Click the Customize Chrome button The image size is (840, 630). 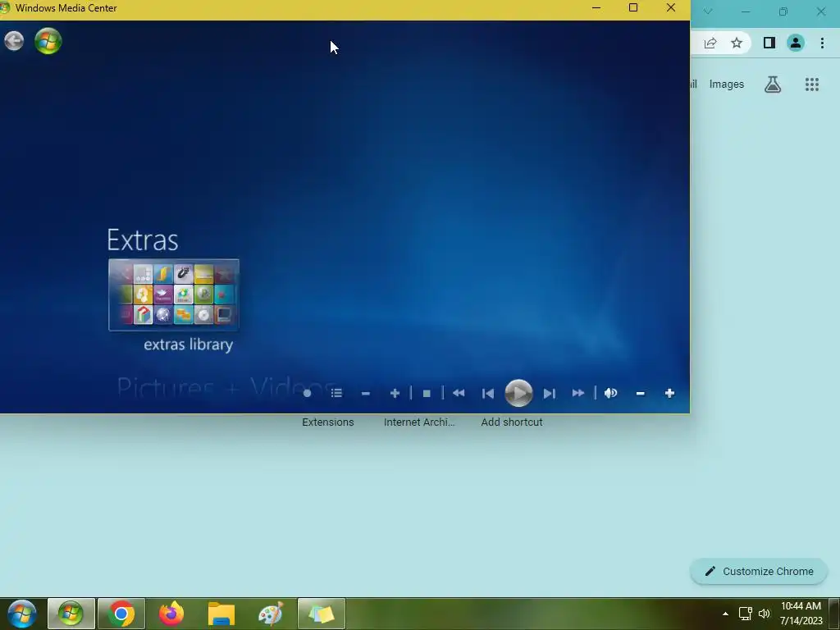[759, 571]
